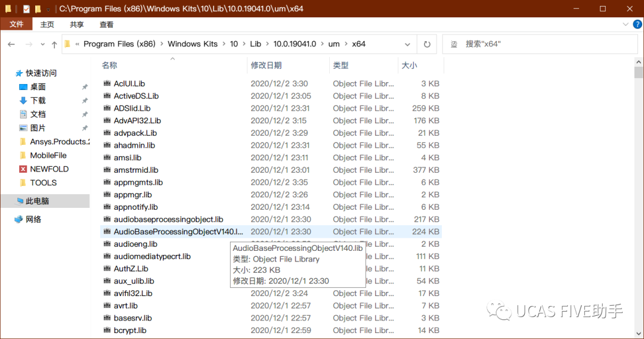Go up one folder level arrow
The height and width of the screenshot is (339, 644).
tap(54, 44)
